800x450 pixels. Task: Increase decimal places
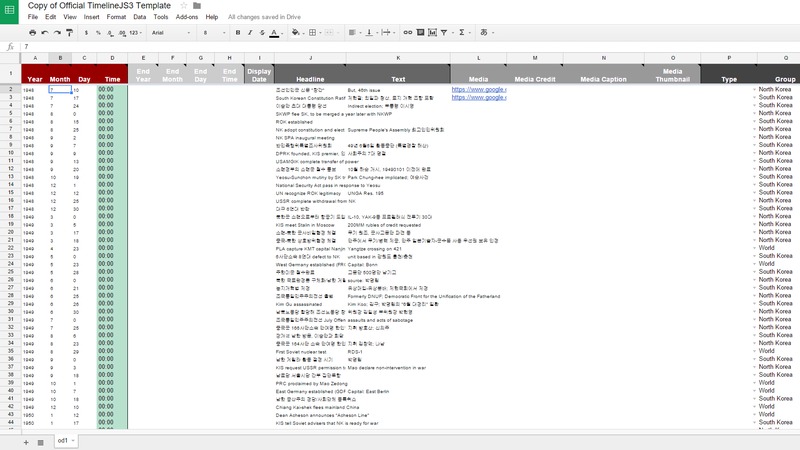[122, 33]
